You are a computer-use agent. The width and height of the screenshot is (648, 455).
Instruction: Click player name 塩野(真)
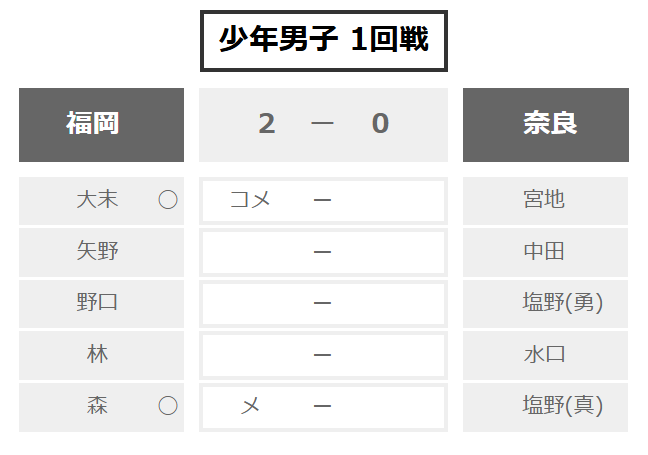click(x=563, y=405)
